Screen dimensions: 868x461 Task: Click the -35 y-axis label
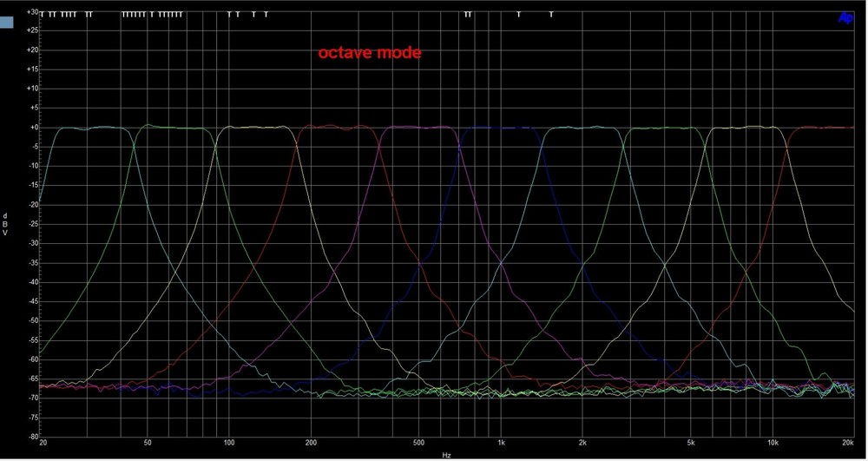pos(33,263)
